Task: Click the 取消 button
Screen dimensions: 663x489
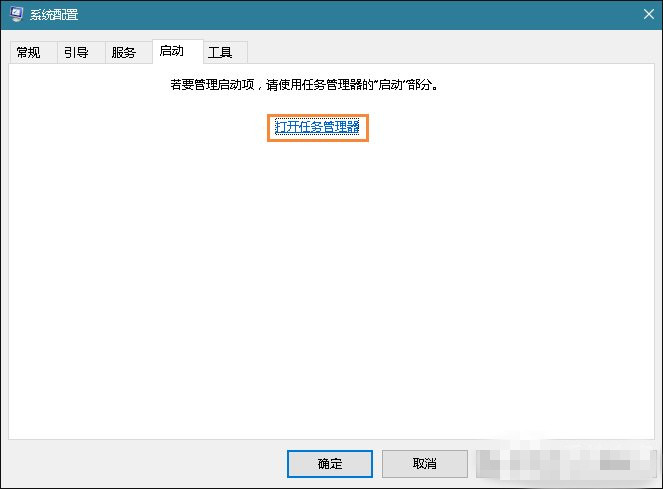Action: point(424,464)
